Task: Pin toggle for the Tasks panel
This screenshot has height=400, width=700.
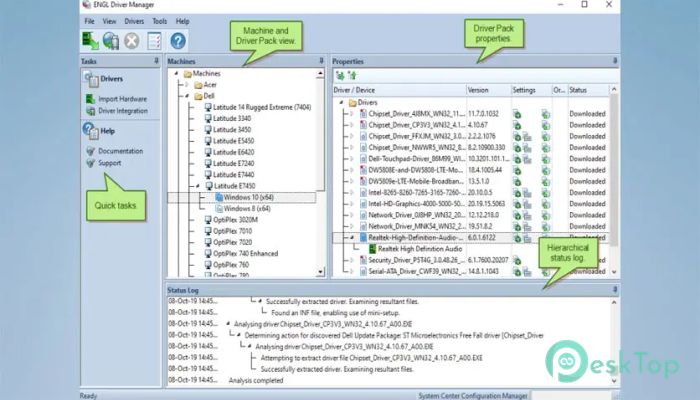Action: [x=156, y=61]
